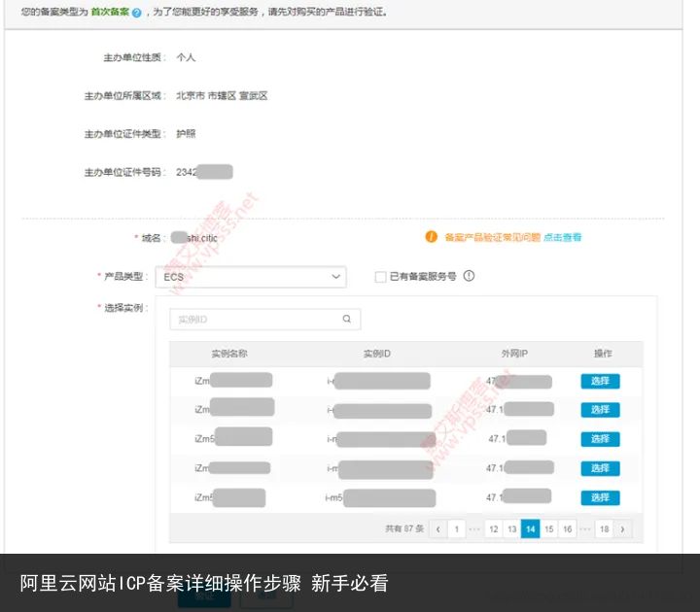This screenshot has height=612, width=700.
Task: Open the 产品类型 ECS dropdown
Action: click(251, 277)
